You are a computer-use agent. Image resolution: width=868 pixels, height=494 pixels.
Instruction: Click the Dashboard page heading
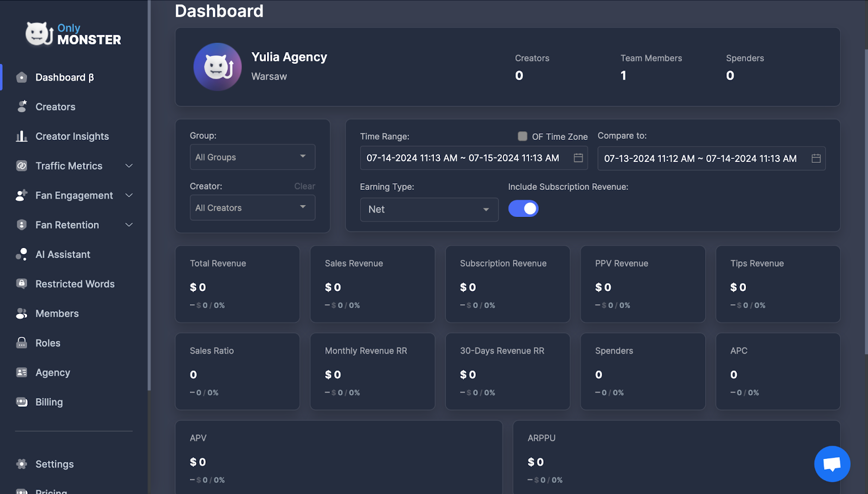point(219,11)
